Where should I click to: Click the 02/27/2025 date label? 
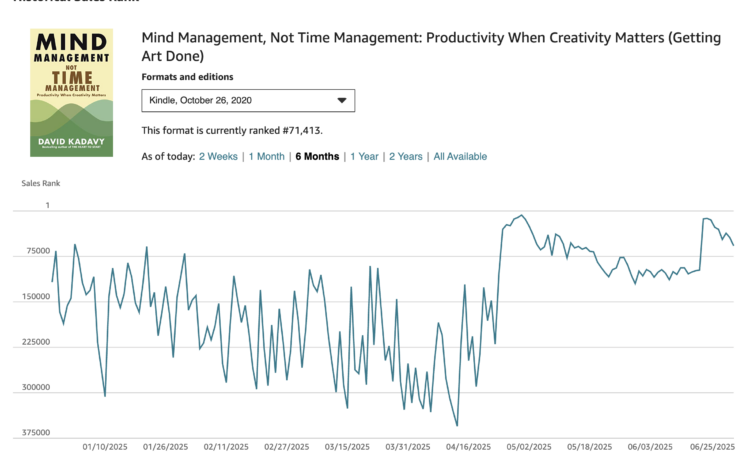coord(287,447)
